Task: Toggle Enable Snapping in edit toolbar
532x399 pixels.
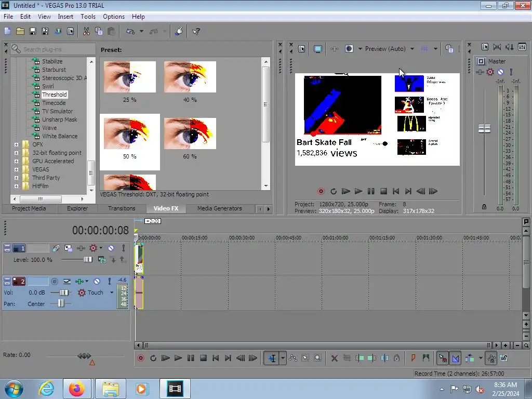Action: pos(443,358)
